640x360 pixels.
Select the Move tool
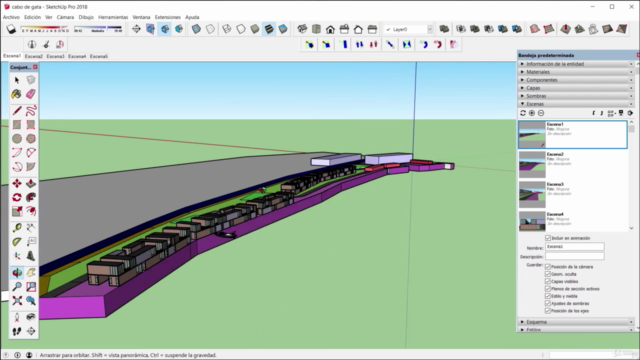tap(17, 183)
